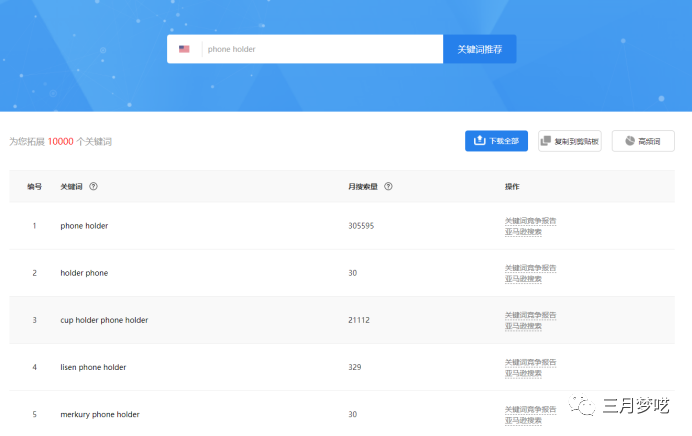Image resolution: width=692 pixels, height=436 pixels.
Task: Click the 'lisen phone holder' keyword cell
Action: tap(93, 367)
